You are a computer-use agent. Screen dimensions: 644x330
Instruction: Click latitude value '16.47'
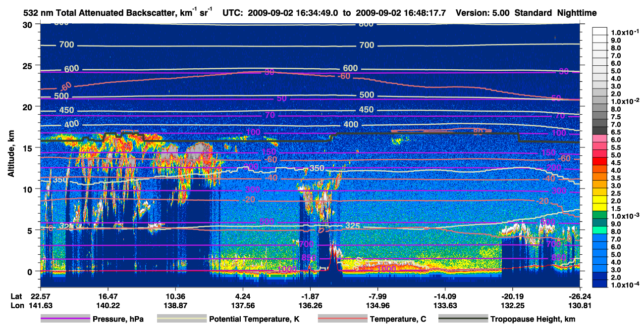click(107, 296)
